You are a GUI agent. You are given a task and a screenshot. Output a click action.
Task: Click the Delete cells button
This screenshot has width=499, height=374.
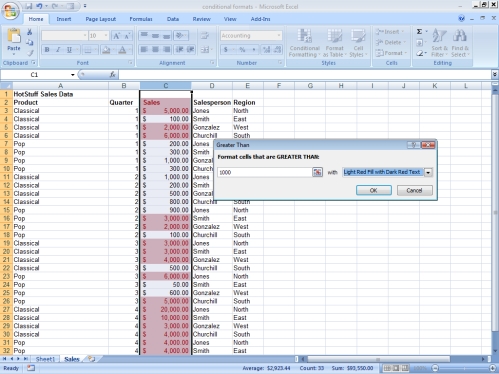point(390,42)
